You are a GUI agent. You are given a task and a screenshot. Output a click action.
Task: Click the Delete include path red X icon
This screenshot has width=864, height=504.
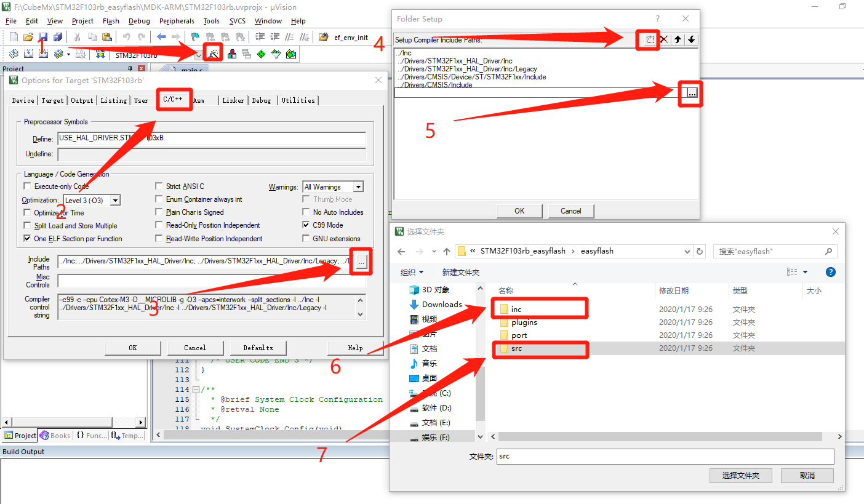[x=664, y=39]
